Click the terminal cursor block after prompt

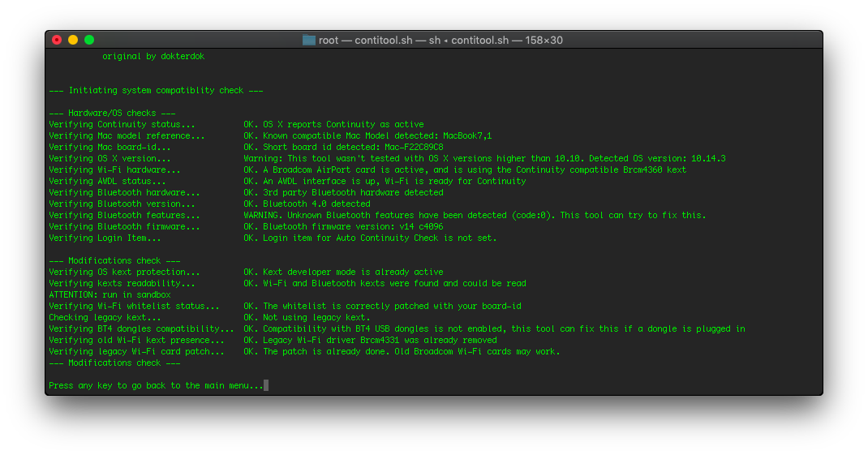266,385
